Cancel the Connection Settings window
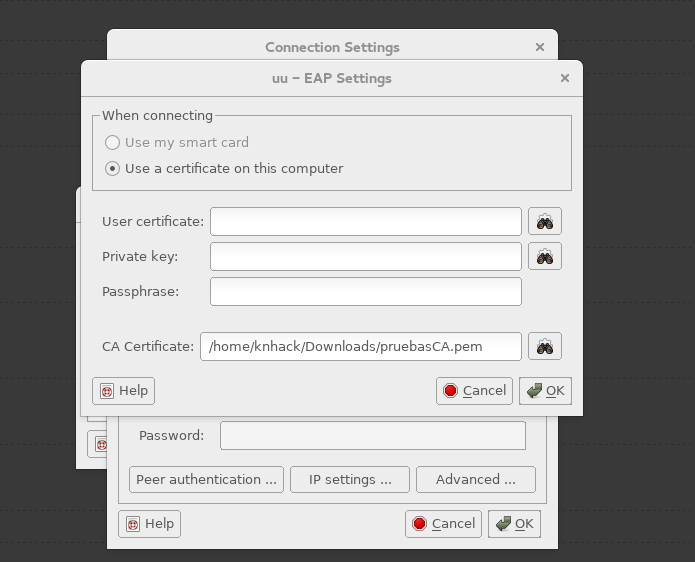 click(443, 524)
